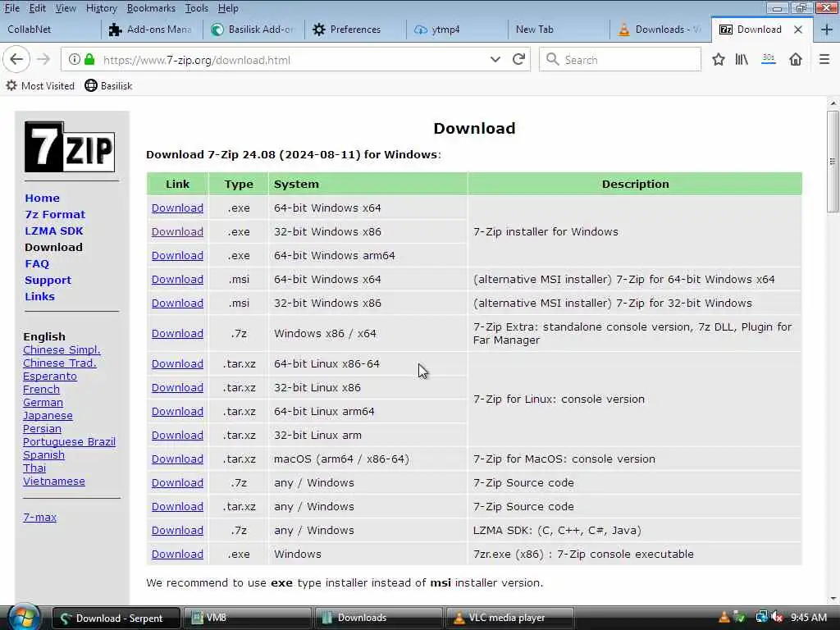
Task: Click the scrollbar down arrow
Action: tap(833, 598)
